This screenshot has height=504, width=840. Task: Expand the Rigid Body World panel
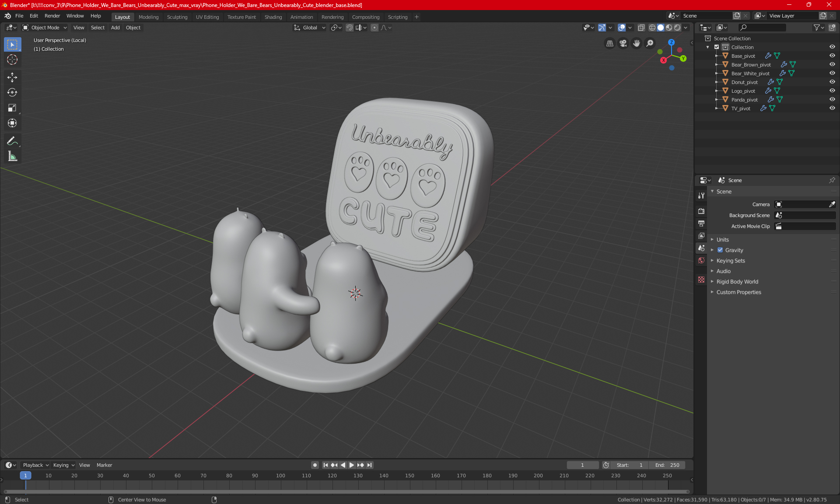[x=737, y=282]
